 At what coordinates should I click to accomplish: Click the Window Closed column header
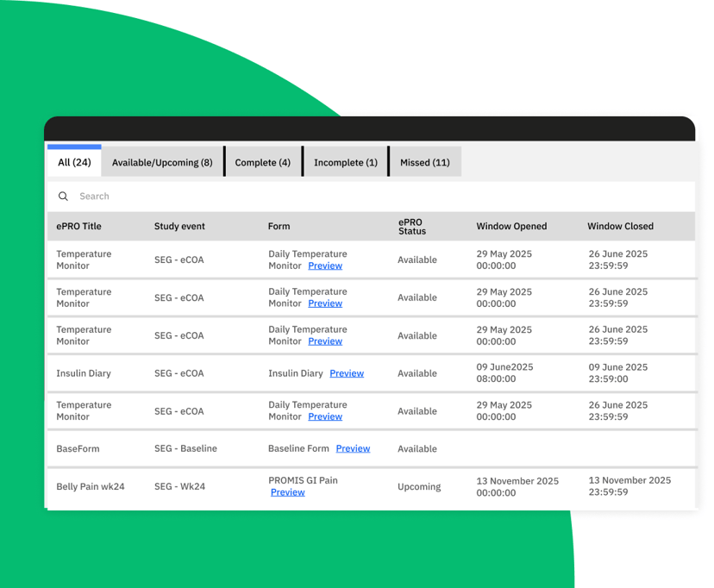(x=620, y=226)
